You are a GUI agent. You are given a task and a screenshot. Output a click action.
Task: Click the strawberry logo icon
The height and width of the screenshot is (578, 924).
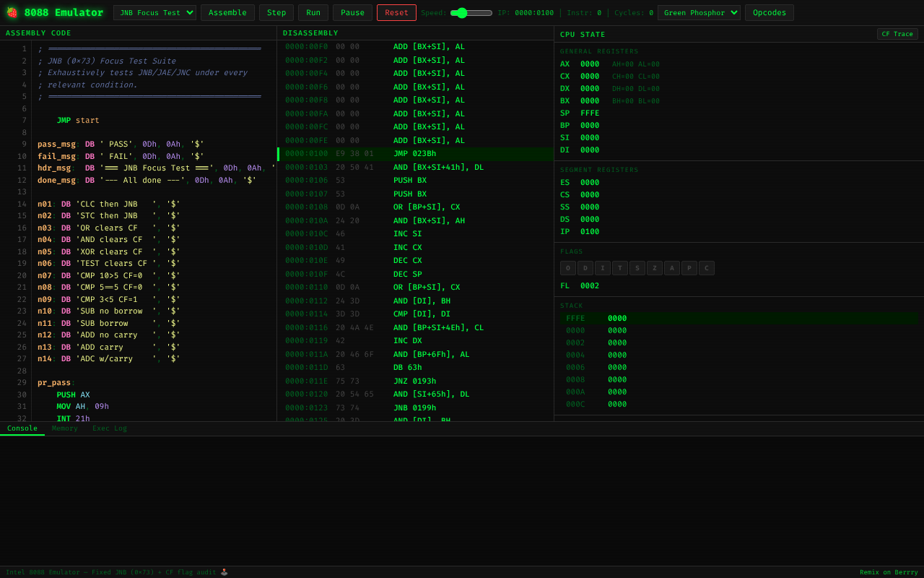click(12, 12)
